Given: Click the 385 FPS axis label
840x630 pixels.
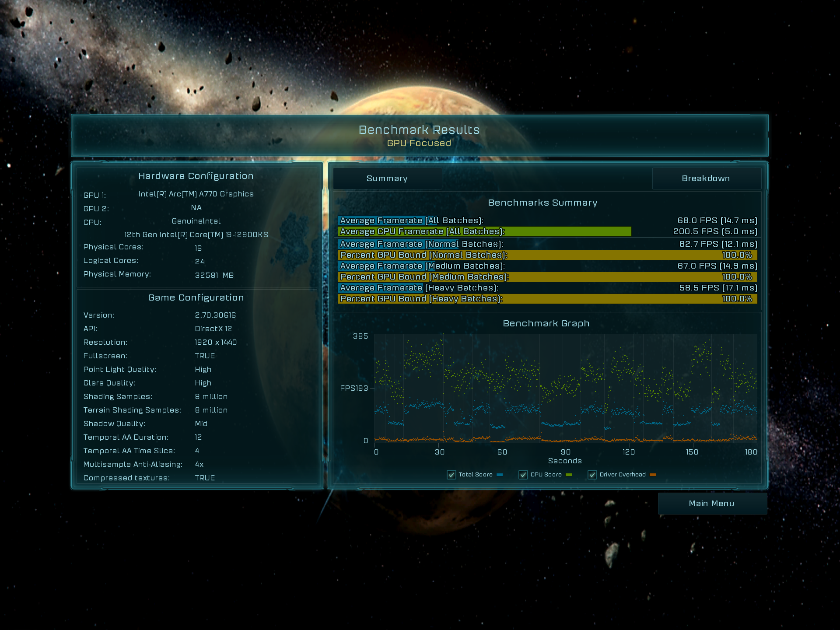Looking at the screenshot, I should point(360,336).
